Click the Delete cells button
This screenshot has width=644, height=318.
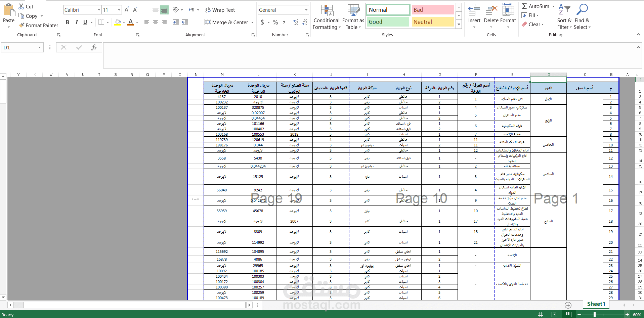(491, 16)
